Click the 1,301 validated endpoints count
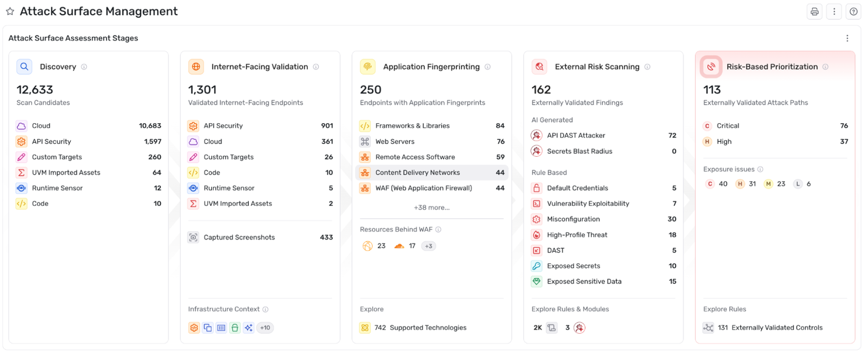This screenshot has width=868, height=354. (x=203, y=90)
